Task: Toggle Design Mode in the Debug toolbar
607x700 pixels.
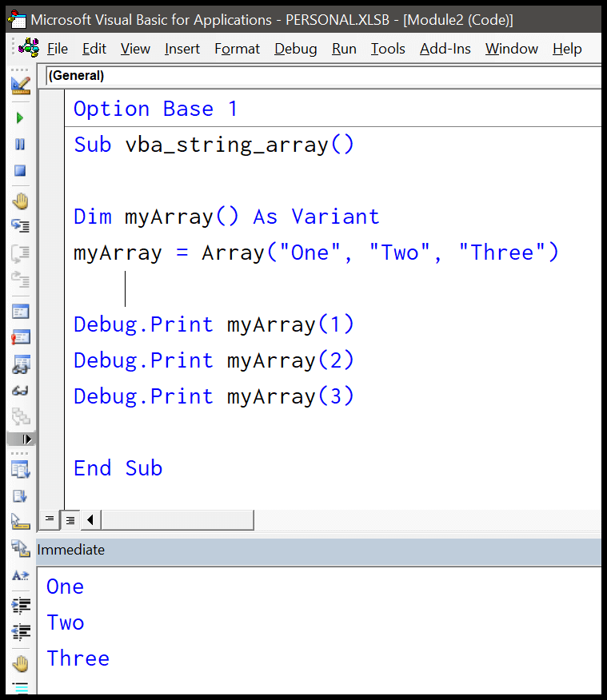Action: tap(20, 85)
